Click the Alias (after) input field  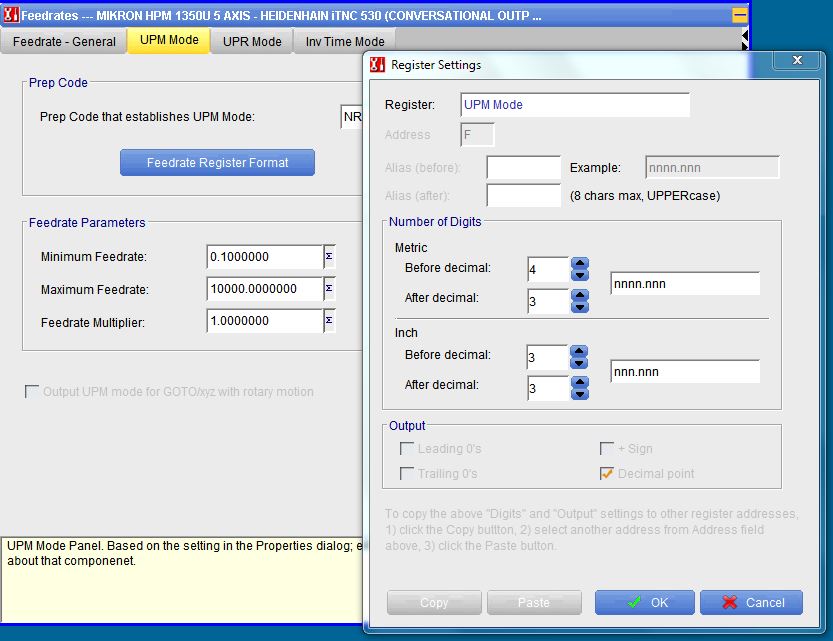[x=523, y=195]
